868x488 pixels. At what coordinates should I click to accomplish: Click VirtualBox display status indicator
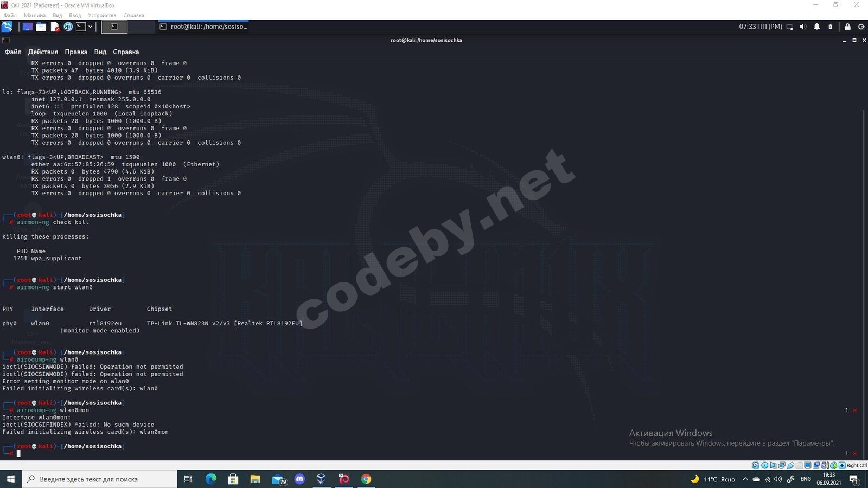click(x=808, y=465)
